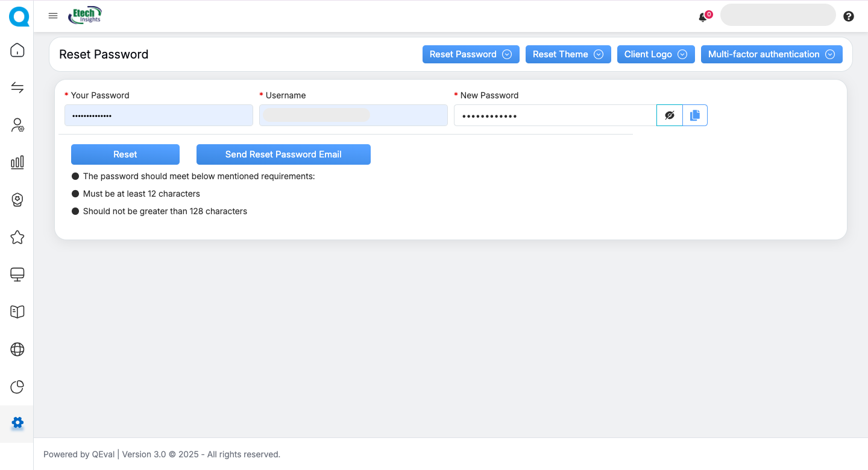Screen dimensions: 868x470
Task: Open the transfer arrows sidebar icon
Action: 17,88
